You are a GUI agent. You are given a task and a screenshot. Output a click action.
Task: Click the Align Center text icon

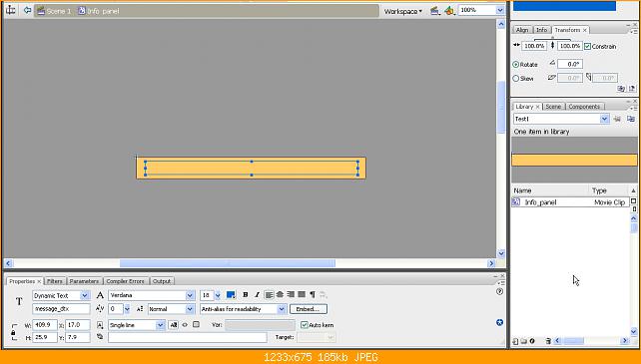pos(280,294)
